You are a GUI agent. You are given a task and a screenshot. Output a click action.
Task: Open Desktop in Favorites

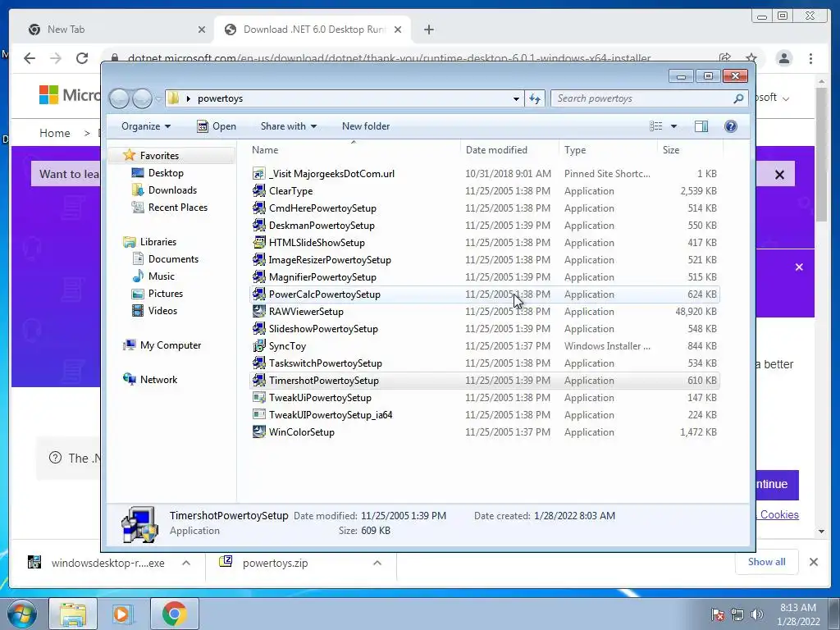click(x=166, y=173)
